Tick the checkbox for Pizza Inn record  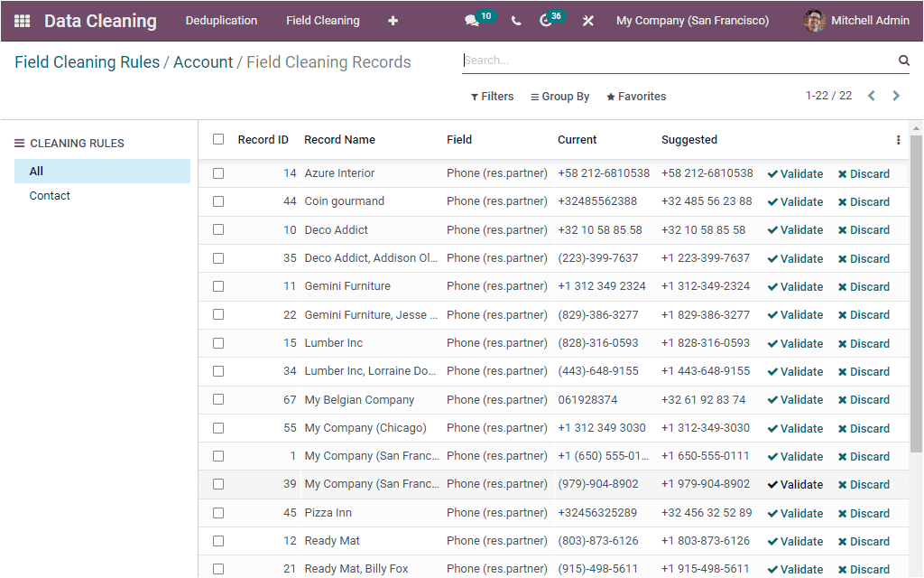click(218, 512)
